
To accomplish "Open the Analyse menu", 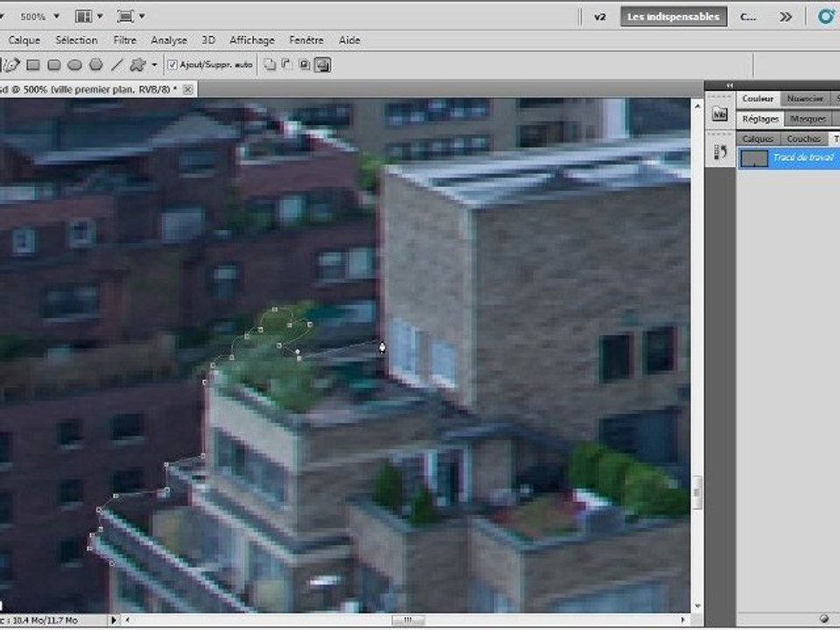I will click(169, 40).
